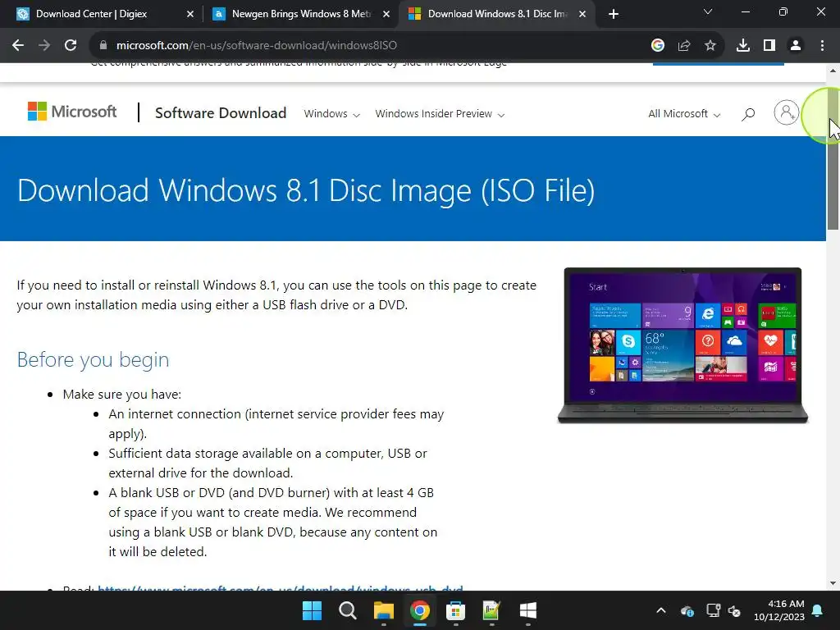The image size is (840, 630).
Task: Open Chrome downloads icon
Action: 743,46
